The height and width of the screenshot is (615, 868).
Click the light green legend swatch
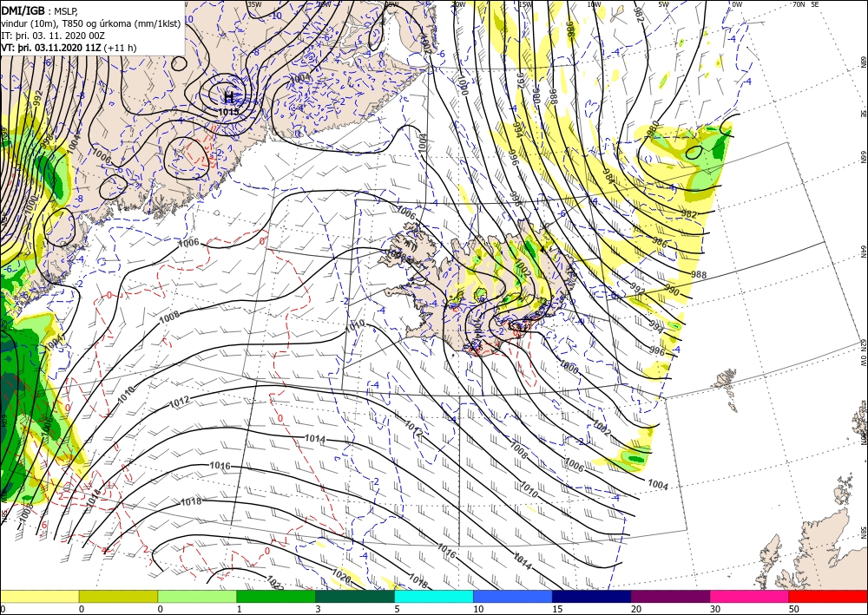coord(197,596)
